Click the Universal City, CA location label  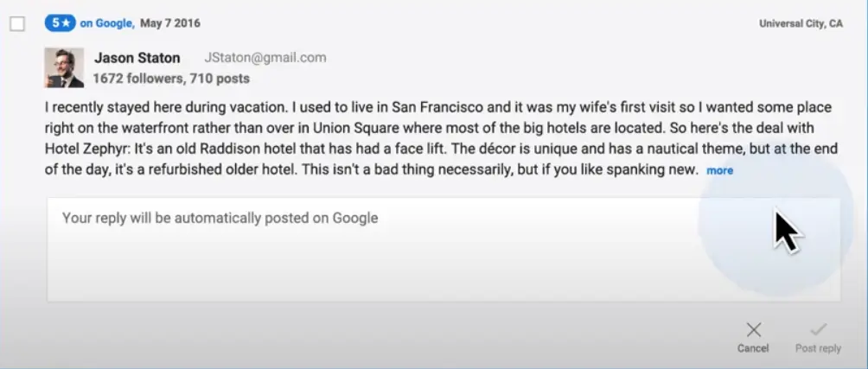tap(801, 24)
